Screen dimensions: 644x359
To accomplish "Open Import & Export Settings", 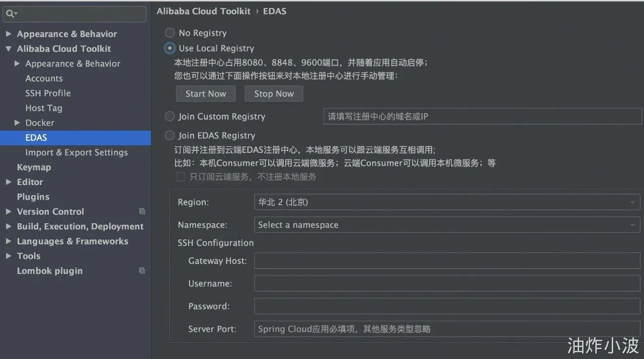I will pos(76,152).
